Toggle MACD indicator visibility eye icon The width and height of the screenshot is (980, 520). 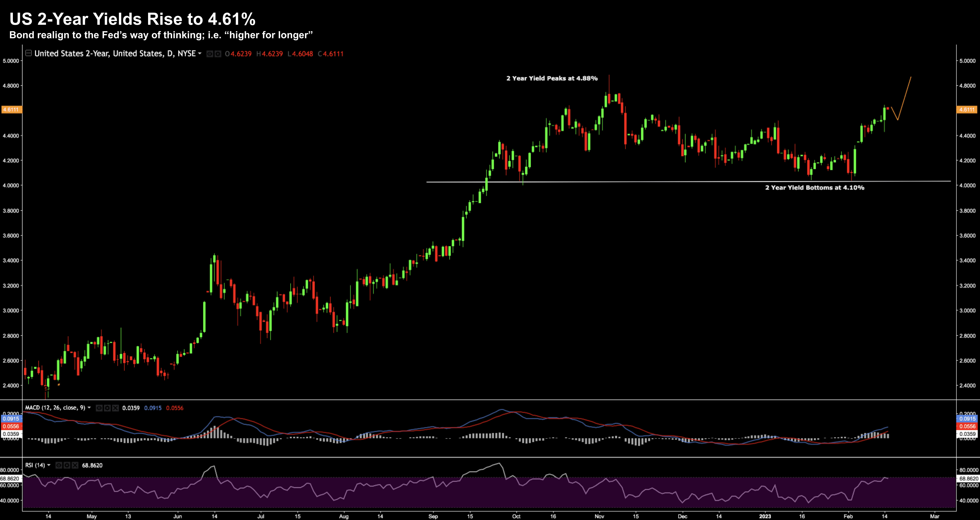[99, 408]
